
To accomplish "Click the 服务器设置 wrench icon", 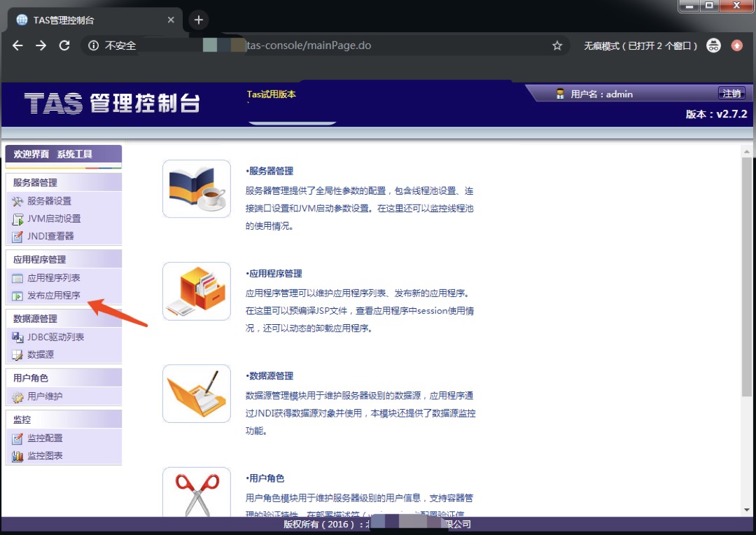I will coord(17,201).
